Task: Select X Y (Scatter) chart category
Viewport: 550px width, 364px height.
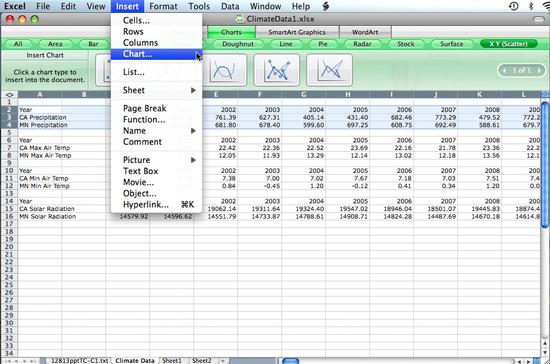Action: (509, 44)
